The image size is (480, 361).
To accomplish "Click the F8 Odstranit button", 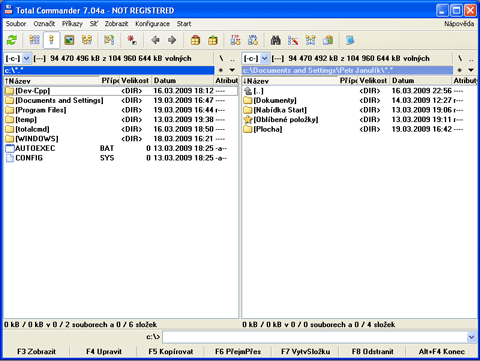I will (x=373, y=352).
